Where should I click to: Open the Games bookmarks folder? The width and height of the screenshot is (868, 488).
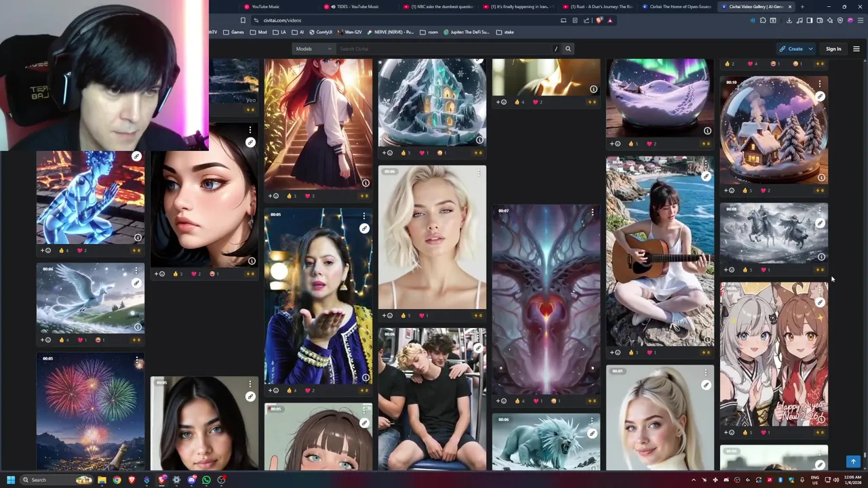point(233,32)
